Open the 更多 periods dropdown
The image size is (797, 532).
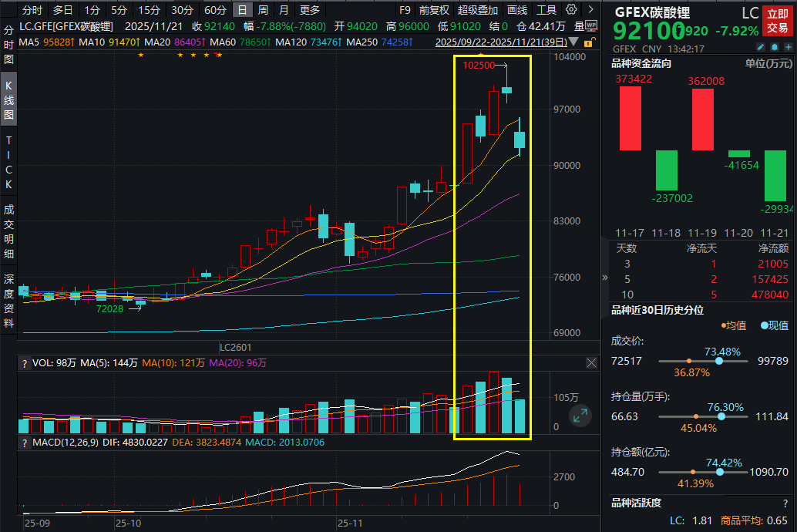click(x=310, y=10)
